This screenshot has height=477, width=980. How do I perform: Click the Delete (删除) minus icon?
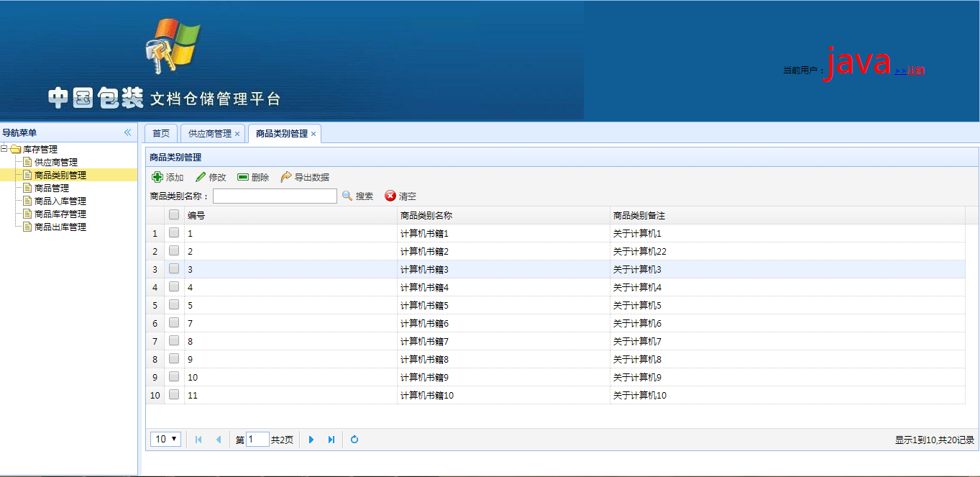(x=243, y=177)
